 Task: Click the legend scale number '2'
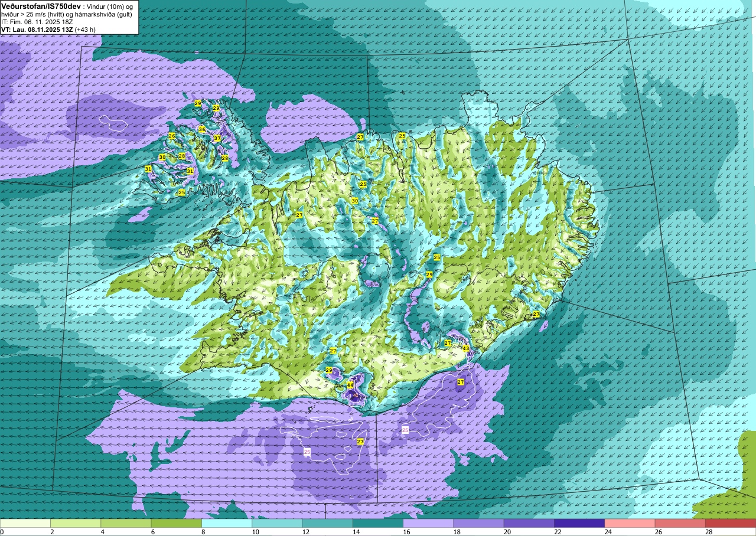click(51, 532)
